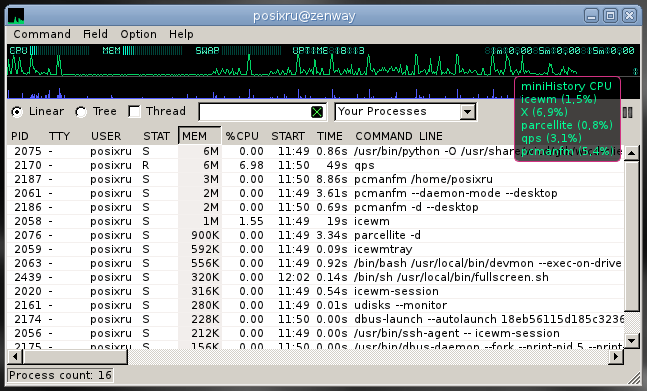
Task: Select the Tree view radio button
Action: click(81, 112)
